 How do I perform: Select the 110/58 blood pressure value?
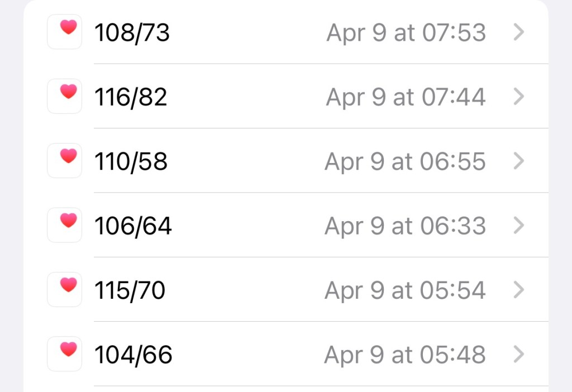pyautogui.click(x=131, y=162)
